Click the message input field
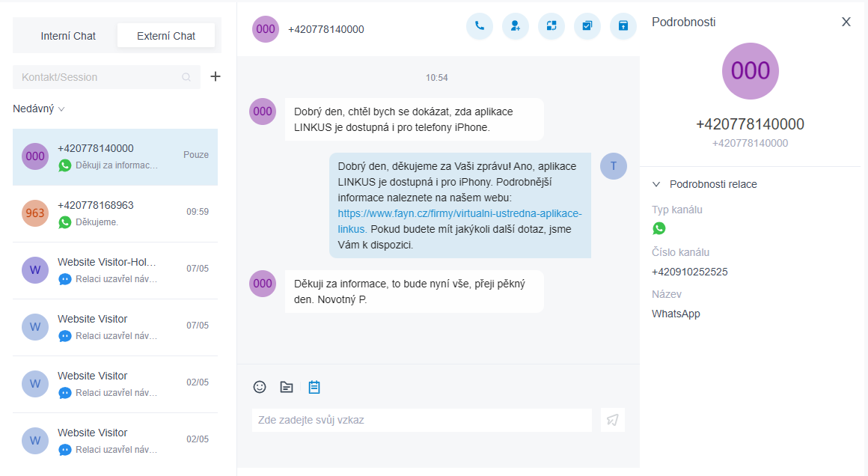 click(421, 420)
